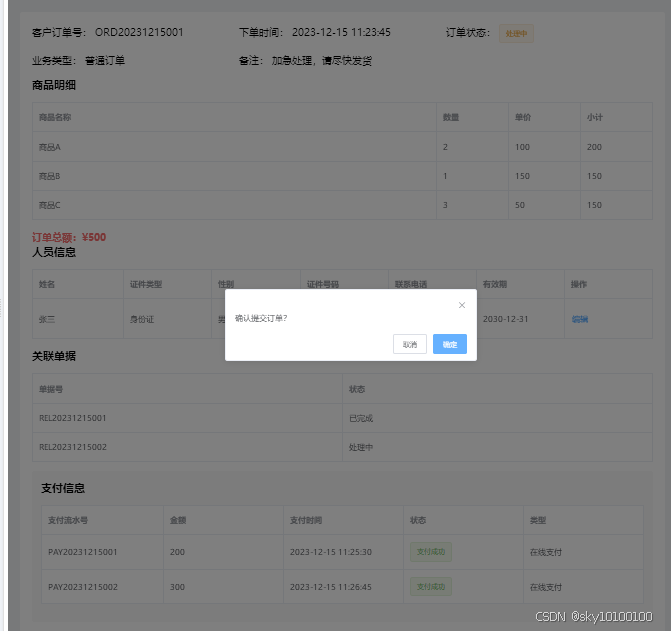Click the 有效期 column header

tap(495, 284)
